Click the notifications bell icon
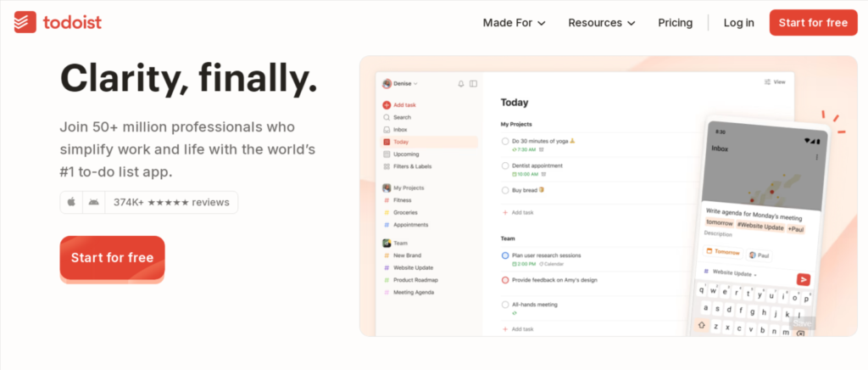Image resolution: width=868 pixels, height=370 pixels. [x=460, y=84]
